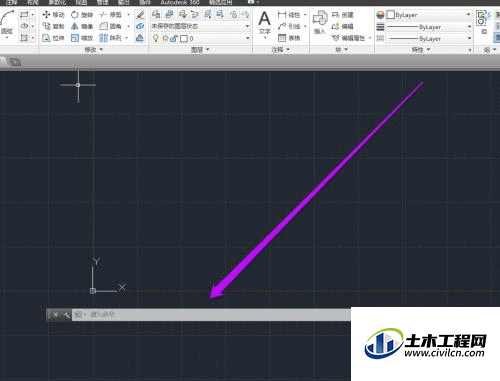Viewport: 500px width, 381px height.
Task: Open the Array tool dropdown arrow
Action: click(x=127, y=38)
